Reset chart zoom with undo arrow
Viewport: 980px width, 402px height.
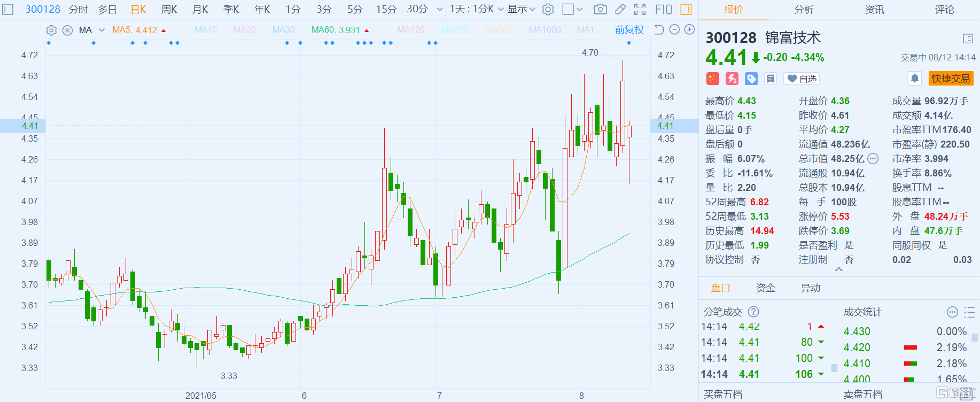659,30
